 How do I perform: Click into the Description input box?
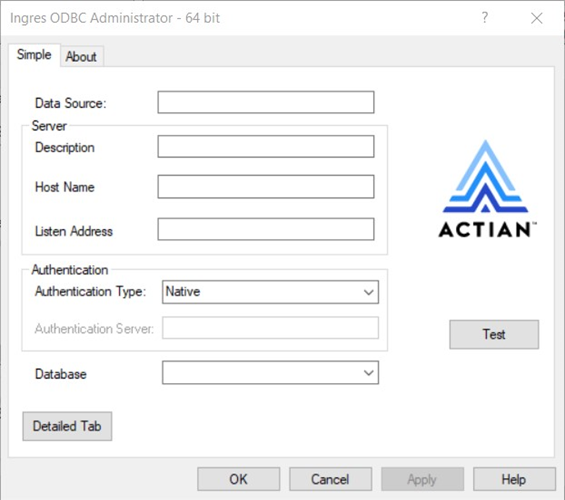point(266,146)
